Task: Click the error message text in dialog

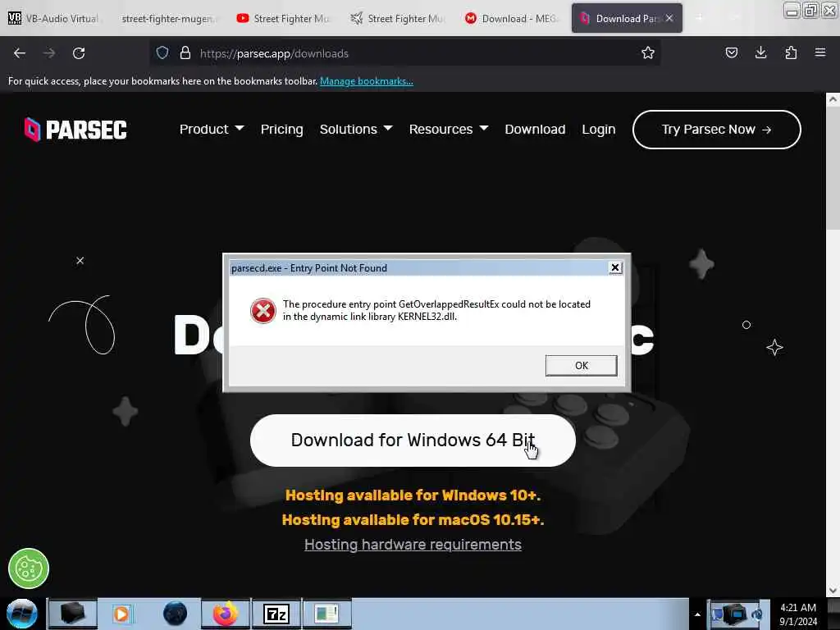Action: [x=436, y=310]
